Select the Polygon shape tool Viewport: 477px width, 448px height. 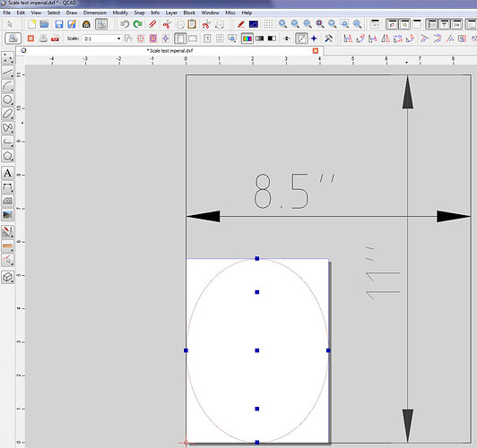coord(7,156)
